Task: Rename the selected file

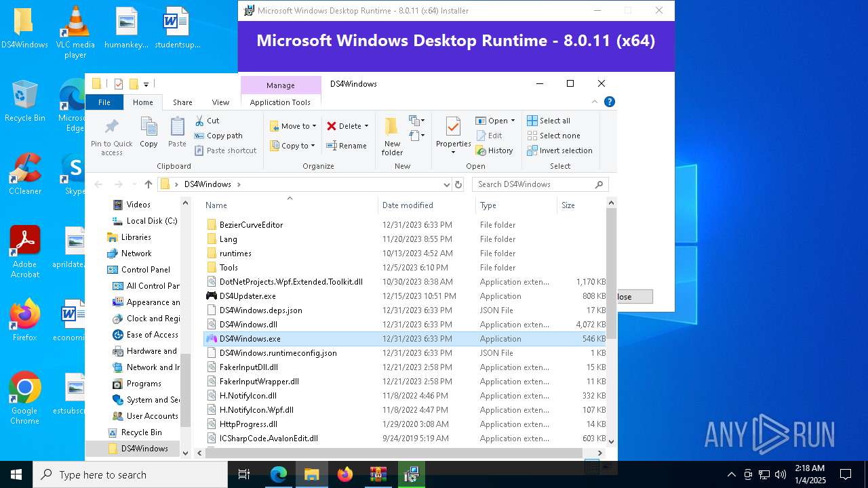Action: [347, 146]
